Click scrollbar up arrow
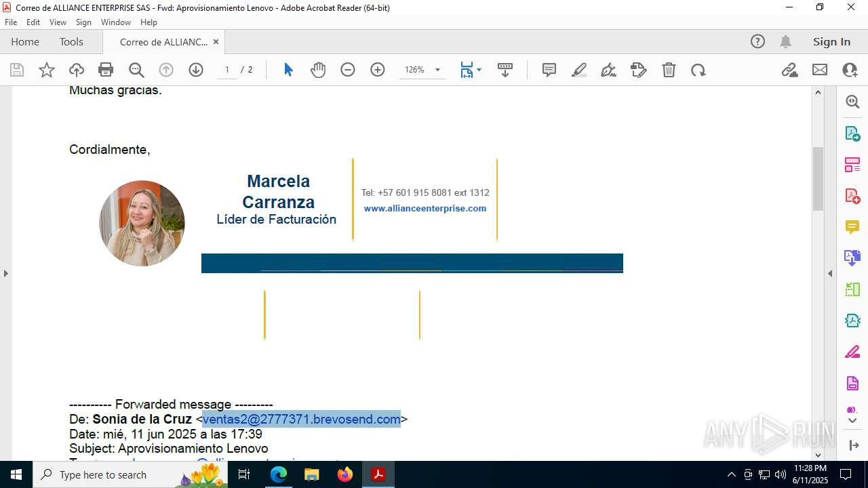Image resolution: width=868 pixels, height=488 pixels. click(818, 92)
